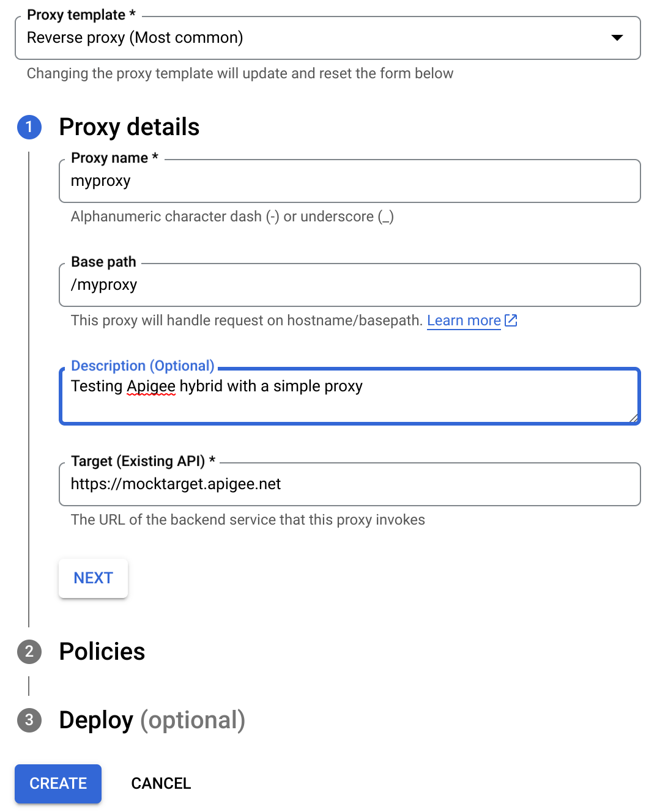
Task: Click the step 1 Proxy details circle icon
Action: 29,128
